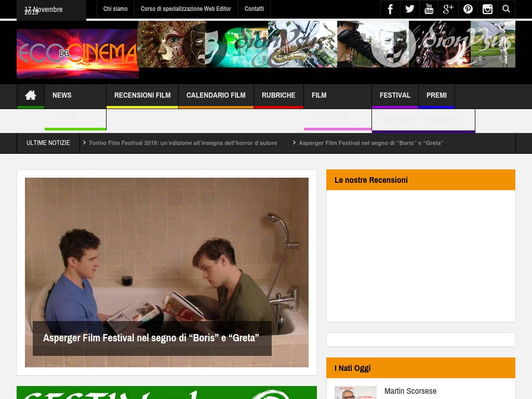Screen dimensions: 532x399
Task: Select CALENDARIO FILM in navigation
Action: (x=216, y=96)
